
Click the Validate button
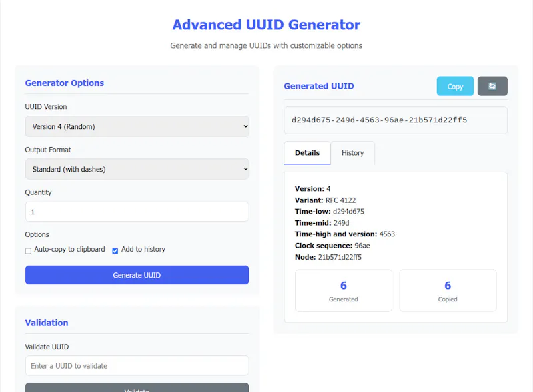137,388
